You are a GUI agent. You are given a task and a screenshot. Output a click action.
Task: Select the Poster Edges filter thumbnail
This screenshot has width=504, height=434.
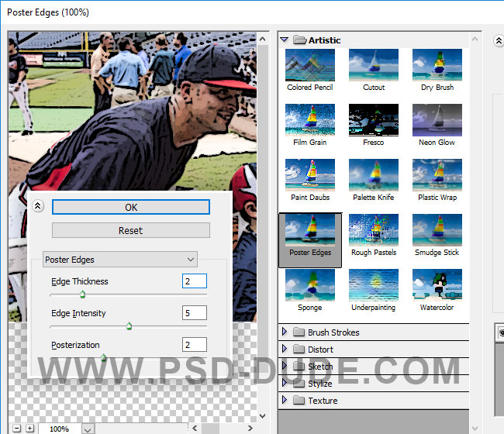click(310, 230)
